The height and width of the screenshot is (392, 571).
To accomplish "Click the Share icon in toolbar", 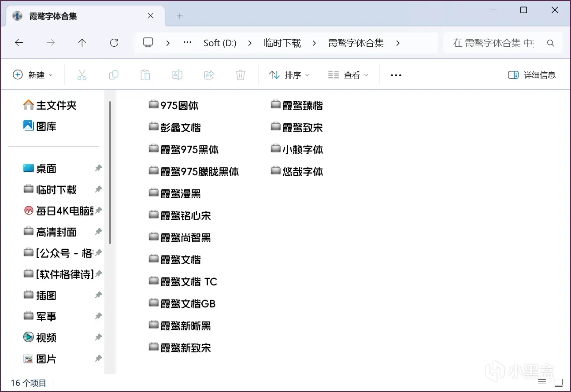I will 209,75.
